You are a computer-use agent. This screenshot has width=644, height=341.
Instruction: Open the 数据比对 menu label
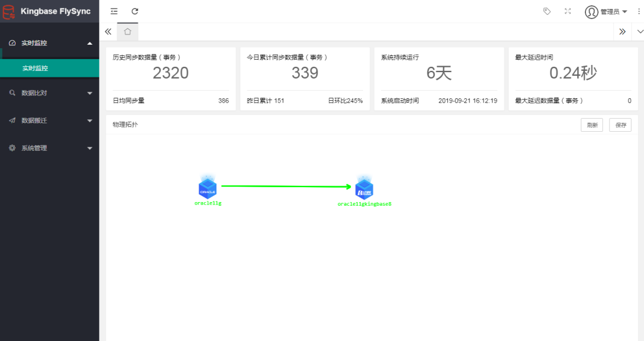[34, 93]
